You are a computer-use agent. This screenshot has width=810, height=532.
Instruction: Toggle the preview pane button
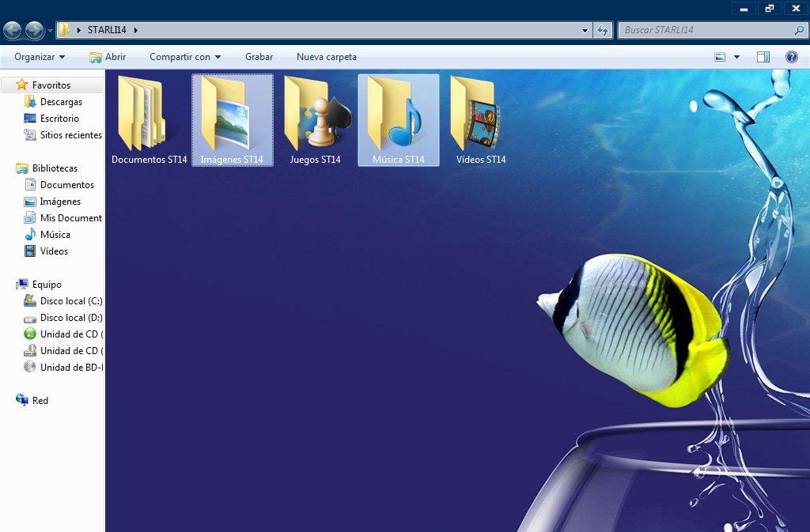[x=763, y=57]
